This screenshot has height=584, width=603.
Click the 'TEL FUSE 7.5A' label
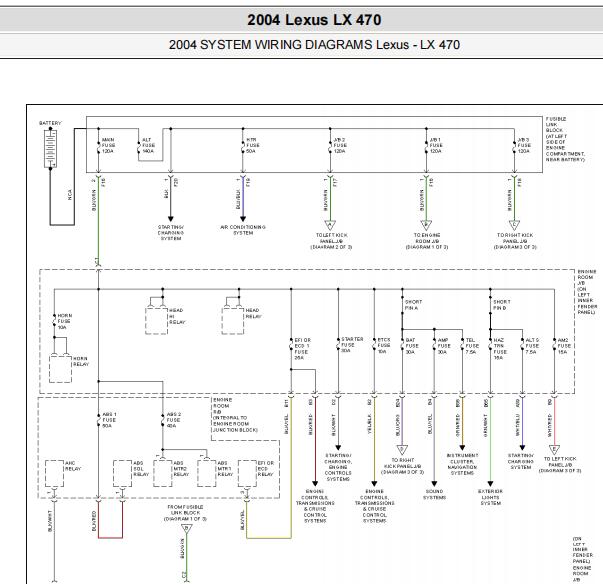pyautogui.click(x=472, y=346)
